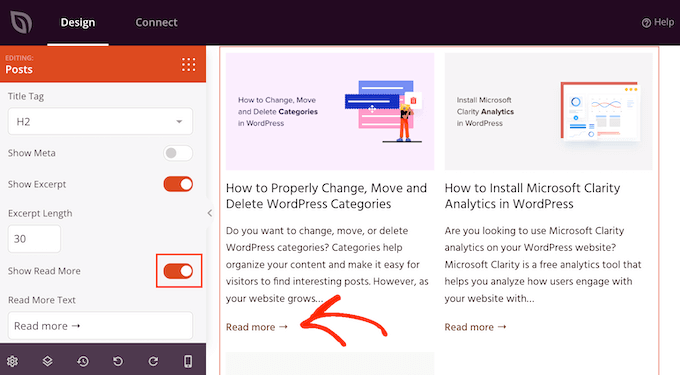Click the Excerpt Length label

coord(40,213)
